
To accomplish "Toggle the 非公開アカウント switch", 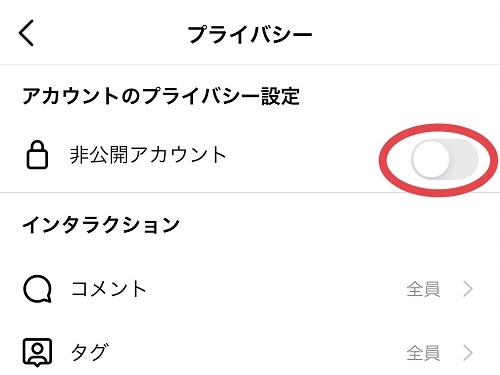I will click(444, 160).
